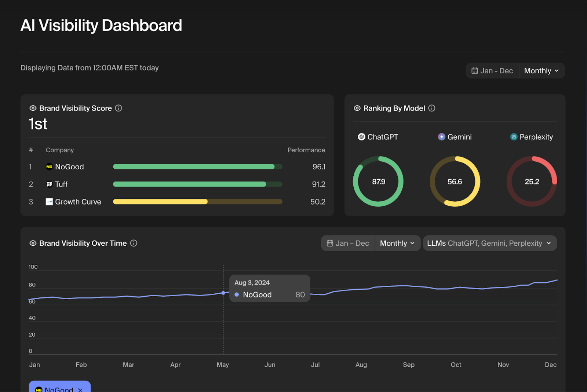Screen dimensions: 587x392
Task: Click the ChatGPT model icon
Action: [x=361, y=137]
